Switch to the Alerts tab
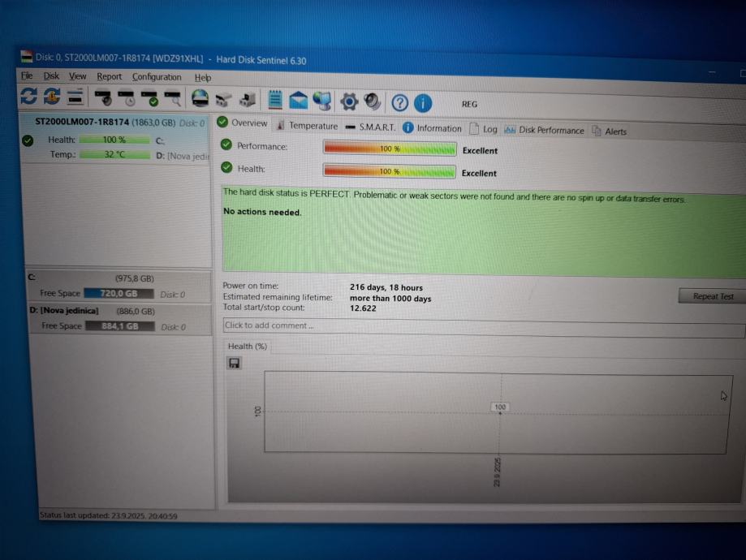The height and width of the screenshot is (560, 746). [609, 131]
